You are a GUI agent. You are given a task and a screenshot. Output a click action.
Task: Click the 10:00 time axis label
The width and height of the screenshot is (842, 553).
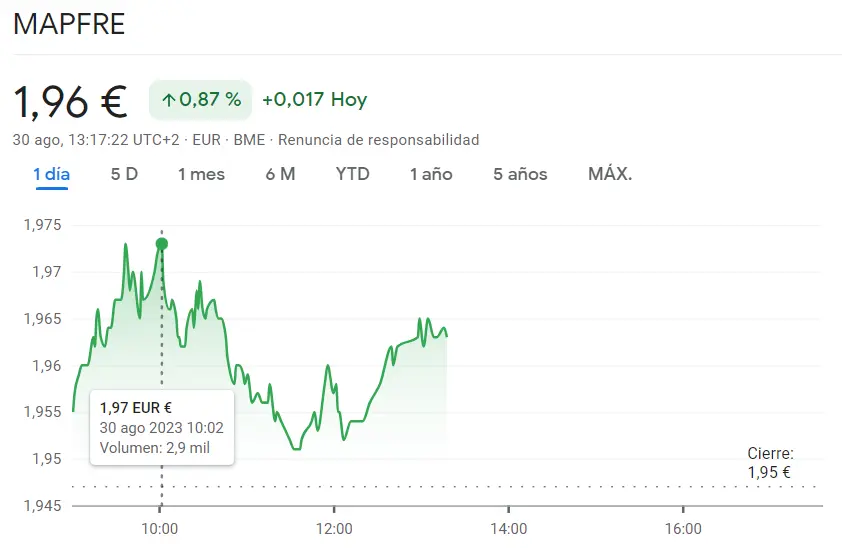[x=159, y=529]
